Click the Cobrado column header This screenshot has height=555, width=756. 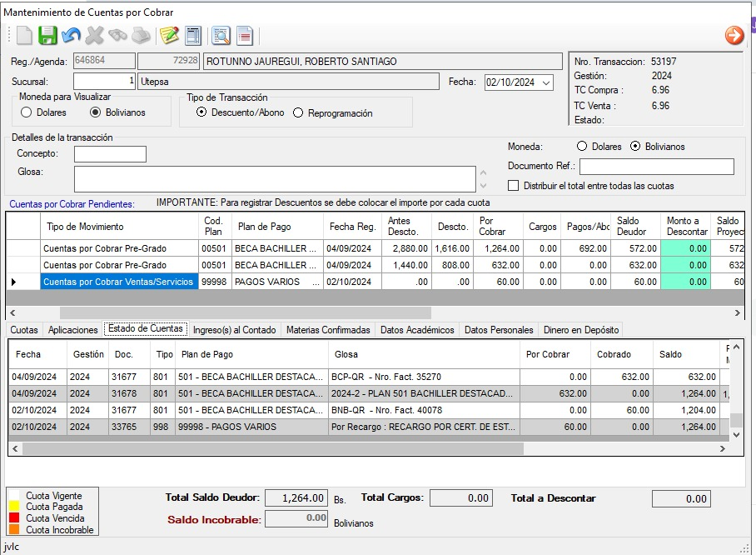(622, 354)
